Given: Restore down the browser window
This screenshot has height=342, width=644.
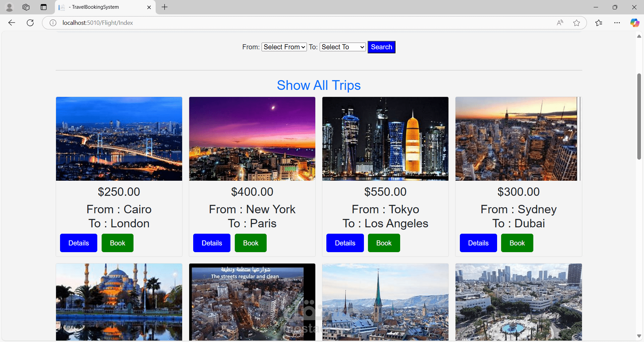Looking at the screenshot, I should point(615,7).
